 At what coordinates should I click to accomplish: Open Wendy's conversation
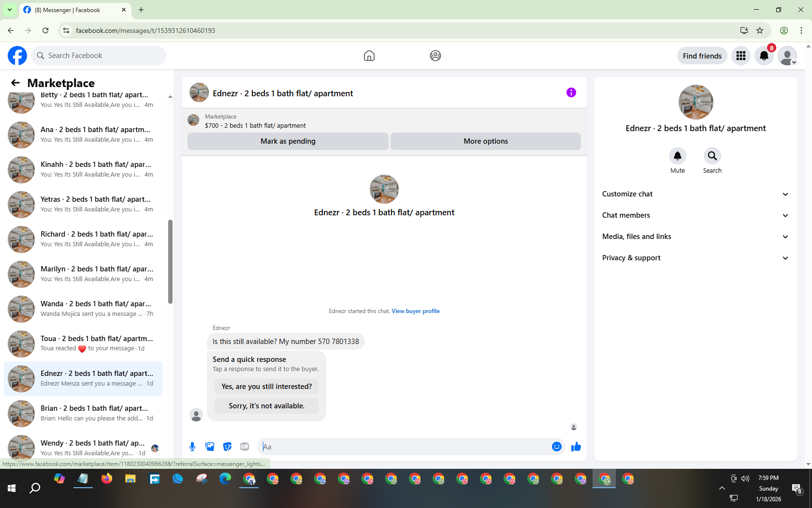(x=83, y=447)
